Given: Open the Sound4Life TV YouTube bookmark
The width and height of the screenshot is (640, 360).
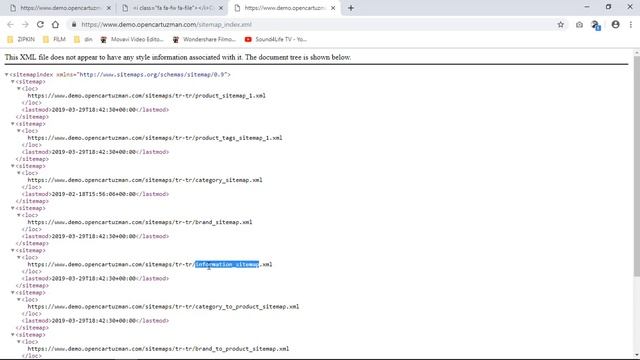Looking at the screenshot, I should 276,39.
